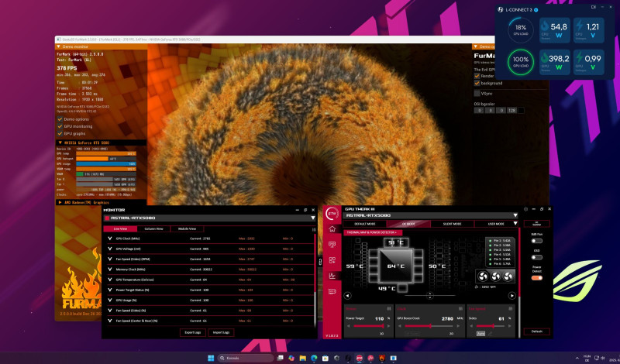Viewport: 620px width, 364px height.
Task: Toggle Render checkbox in FurMark demo options
Action: tap(477, 76)
